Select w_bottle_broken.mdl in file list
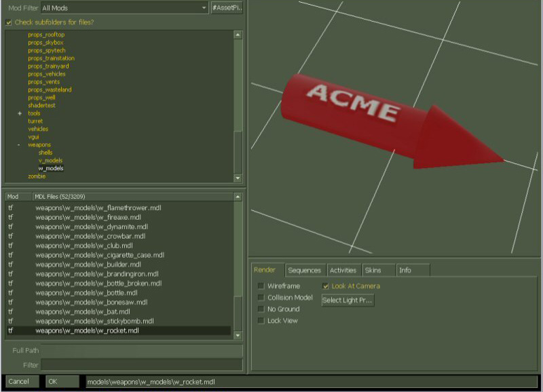 tap(119, 283)
